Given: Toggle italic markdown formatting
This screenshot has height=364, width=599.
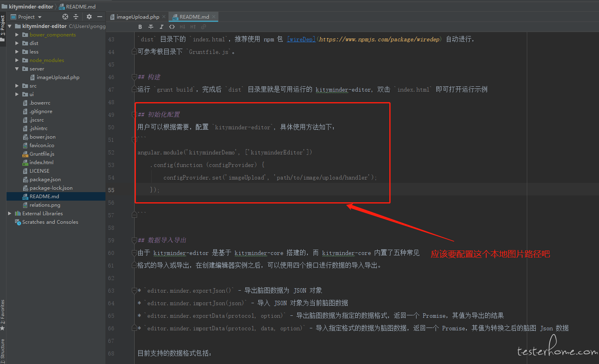Looking at the screenshot, I should tap(161, 27).
